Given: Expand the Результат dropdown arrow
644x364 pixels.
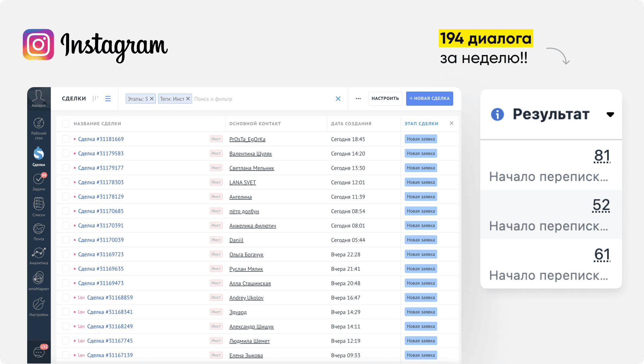Looking at the screenshot, I should point(610,115).
